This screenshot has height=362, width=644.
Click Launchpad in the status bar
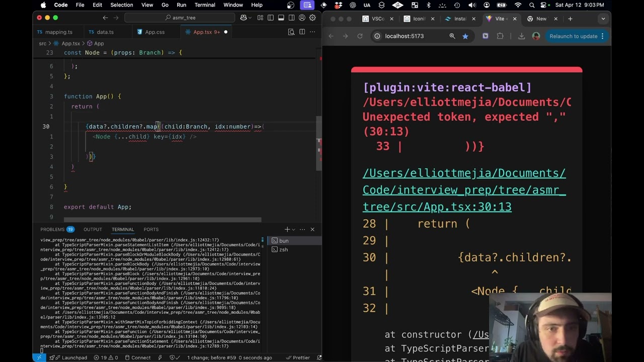click(x=69, y=357)
